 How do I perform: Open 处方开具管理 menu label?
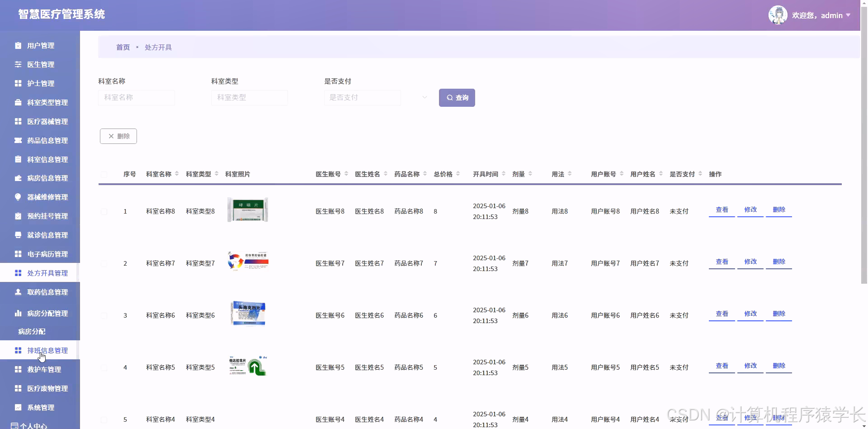coord(47,273)
